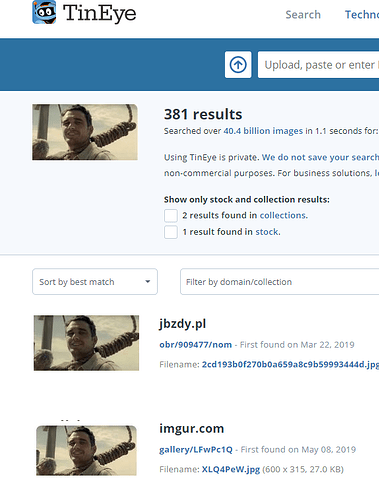Click the imgur.com result thumbnail

coord(86,450)
